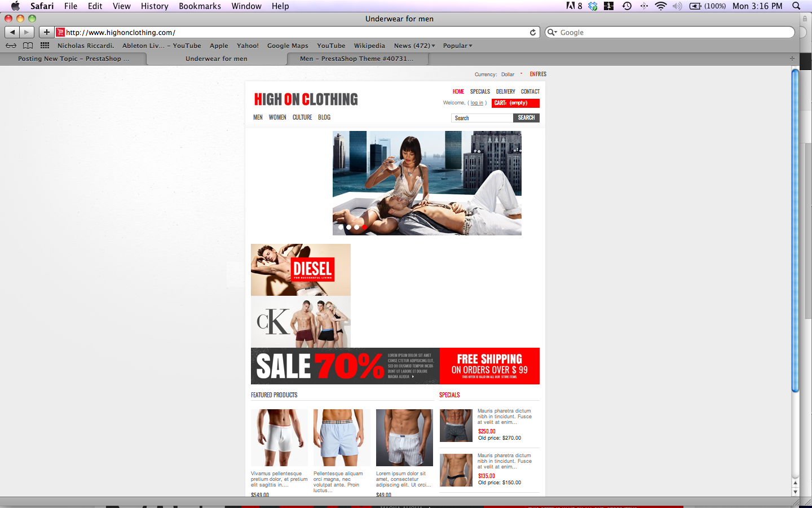Switch to the Men – PrestaShop Theme tab
The height and width of the screenshot is (508, 812).
(357, 59)
